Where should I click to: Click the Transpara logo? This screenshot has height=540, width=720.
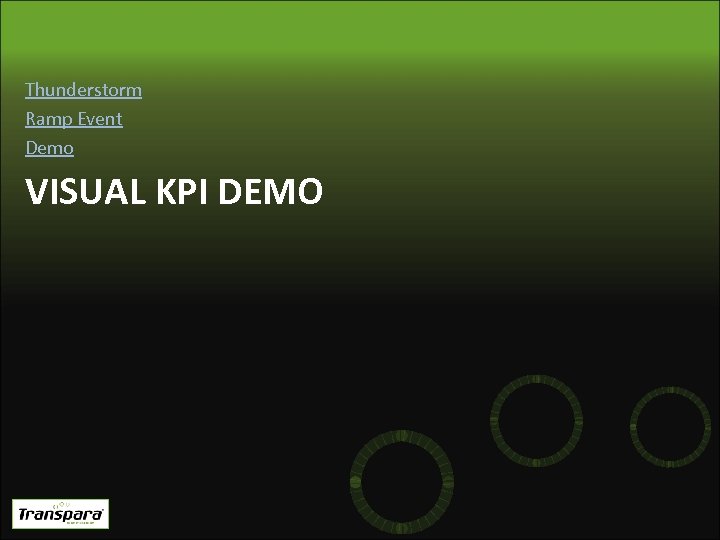(60, 514)
